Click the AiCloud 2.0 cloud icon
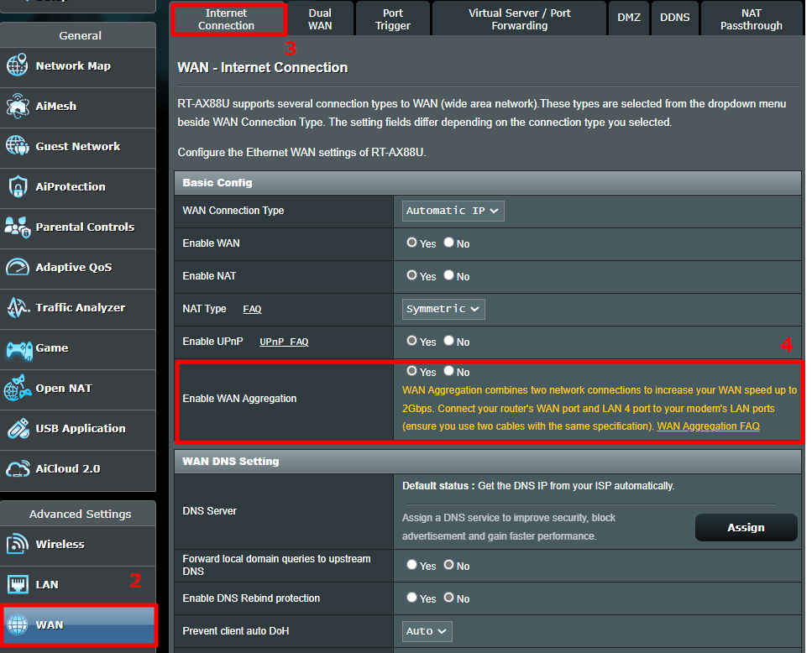 click(17, 469)
